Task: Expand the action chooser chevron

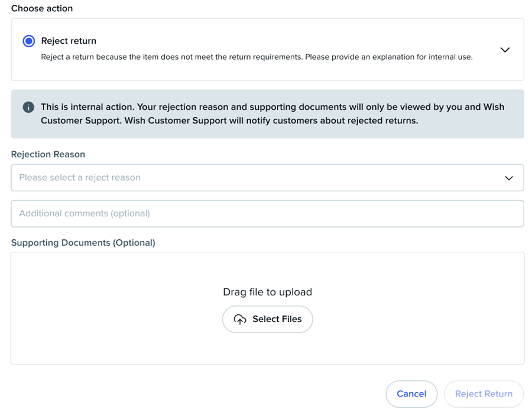Action: (x=505, y=50)
